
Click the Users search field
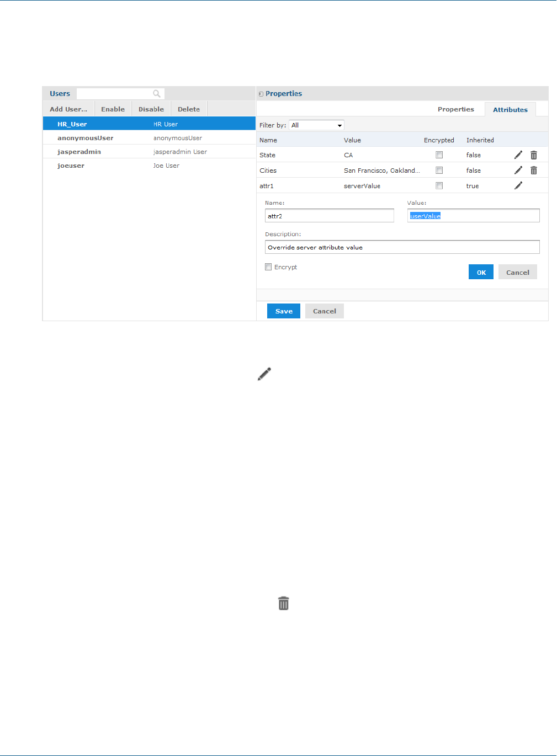coord(120,94)
